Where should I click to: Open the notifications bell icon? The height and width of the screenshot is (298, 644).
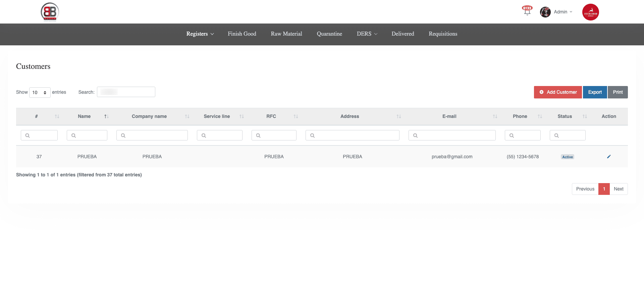coord(527,12)
